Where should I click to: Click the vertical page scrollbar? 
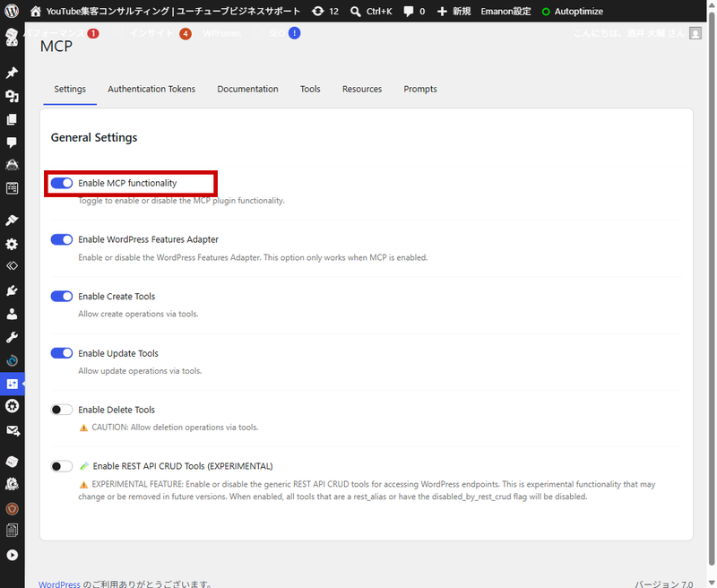(711, 288)
